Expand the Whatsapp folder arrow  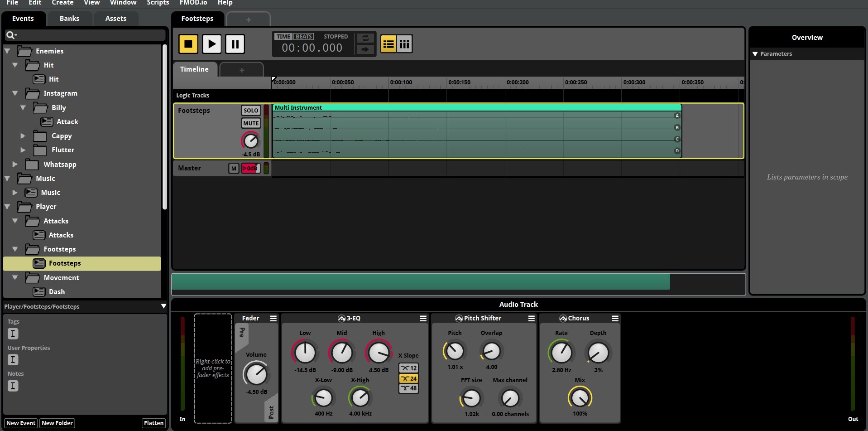(15, 165)
